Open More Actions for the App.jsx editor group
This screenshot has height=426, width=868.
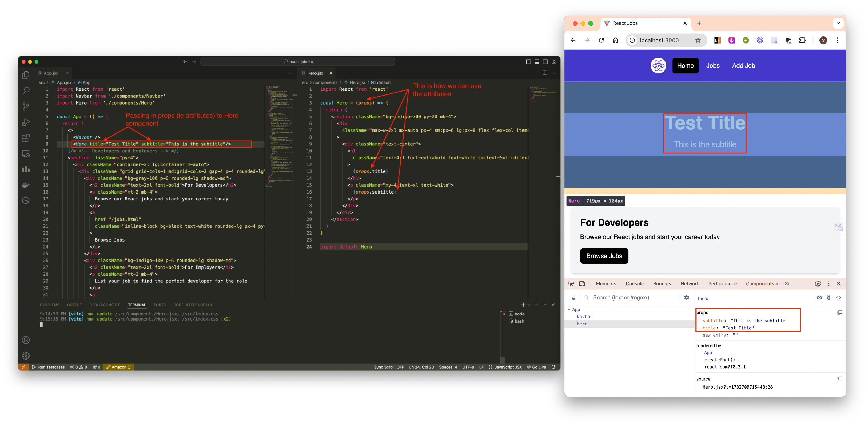(289, 73)
